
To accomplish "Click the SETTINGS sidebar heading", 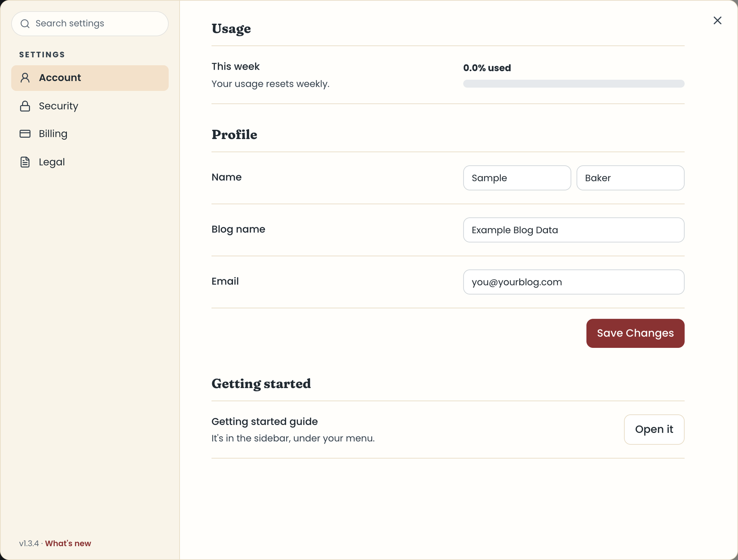I will (42, 55).
